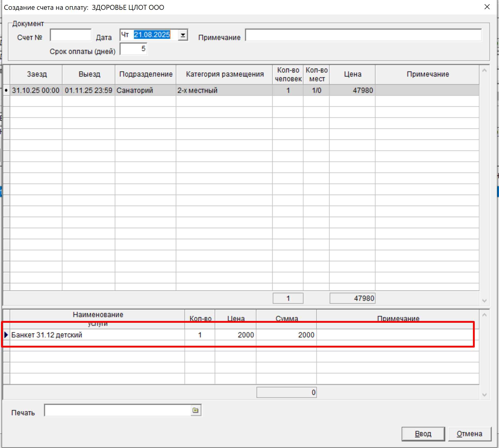
Task: Click the browse icon in Печать field
Action: point(195,410)
